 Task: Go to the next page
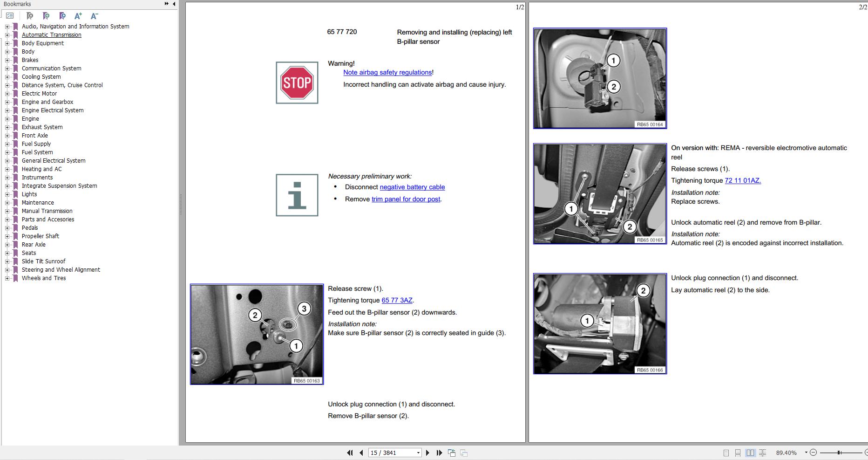point(427,453)
